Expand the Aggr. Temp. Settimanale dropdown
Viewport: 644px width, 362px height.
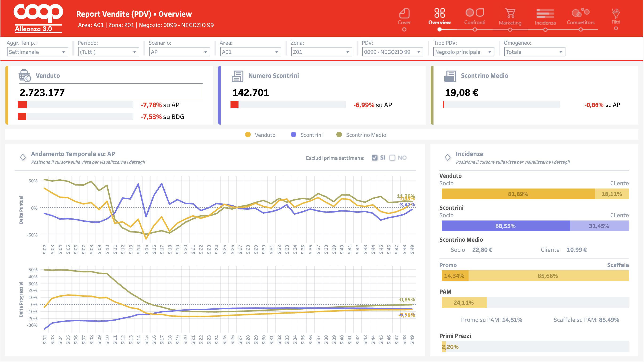click(37, 52)
